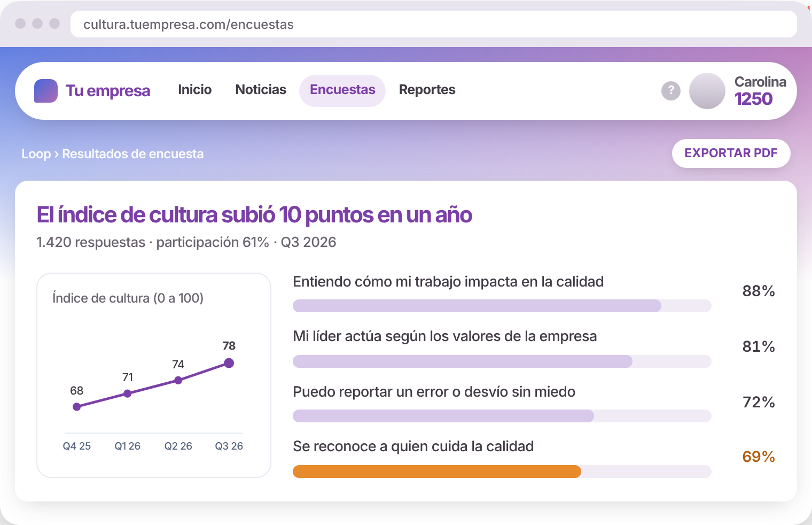Click the name Carolina
This screenshot has width=812, height=525.
click(x=760, y=82)
